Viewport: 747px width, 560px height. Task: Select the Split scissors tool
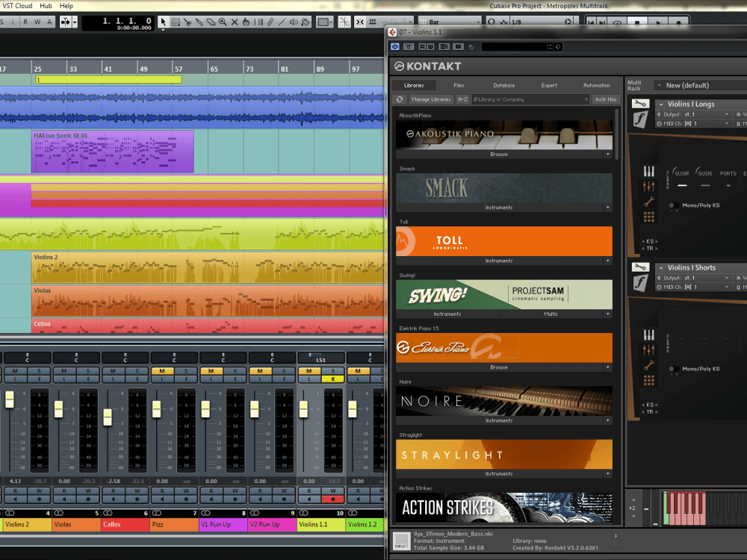pyautogui.click(x=187, y=22)
